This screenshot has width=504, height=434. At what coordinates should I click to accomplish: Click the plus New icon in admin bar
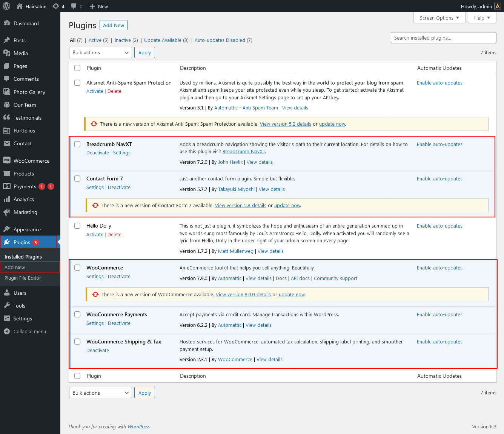point(92,6)
